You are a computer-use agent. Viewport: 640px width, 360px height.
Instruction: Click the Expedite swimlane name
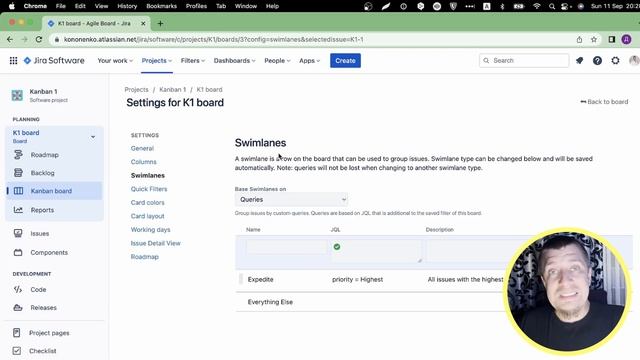pyautogui.click(x=260, y=280)
